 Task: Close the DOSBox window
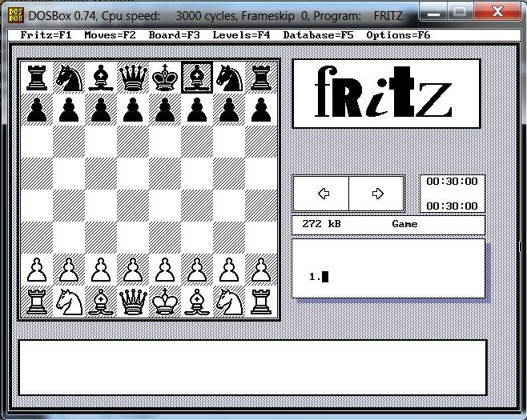click(497, 13)
